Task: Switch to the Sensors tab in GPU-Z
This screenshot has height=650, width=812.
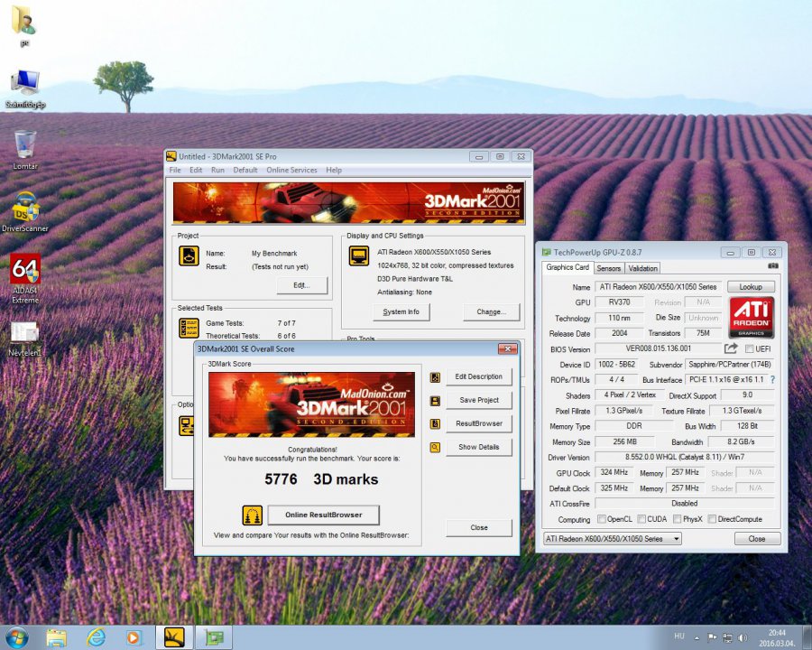Action: (x=608, y=268)
